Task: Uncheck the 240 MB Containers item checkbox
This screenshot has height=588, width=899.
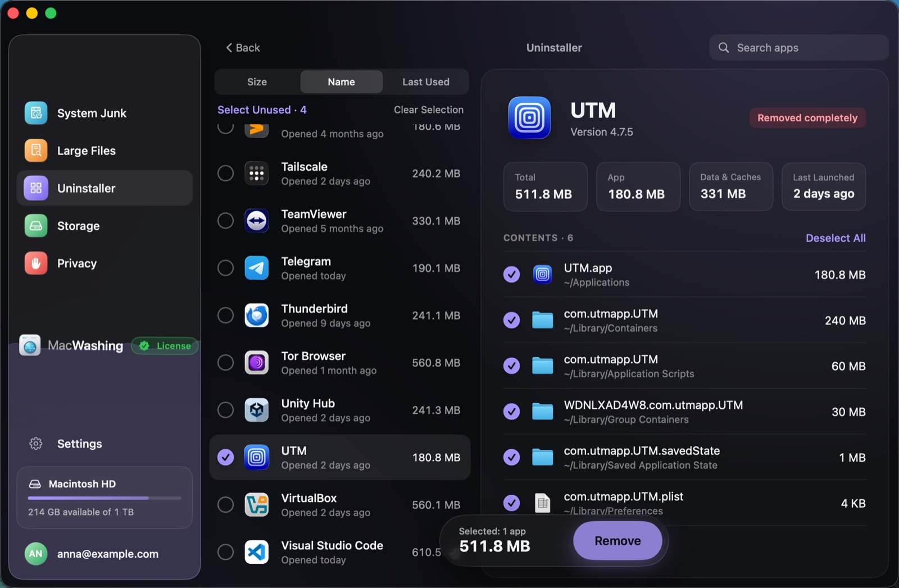Action: point(511,320)
